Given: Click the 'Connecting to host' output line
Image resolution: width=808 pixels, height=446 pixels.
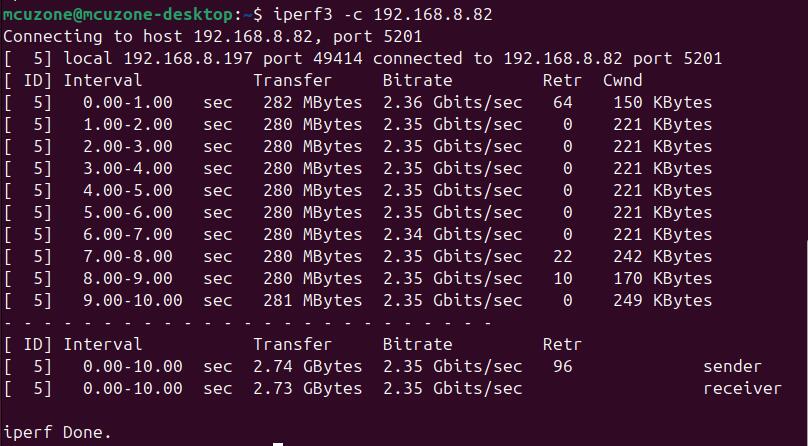Looking at the screenshot, I should tap(212, 37).
